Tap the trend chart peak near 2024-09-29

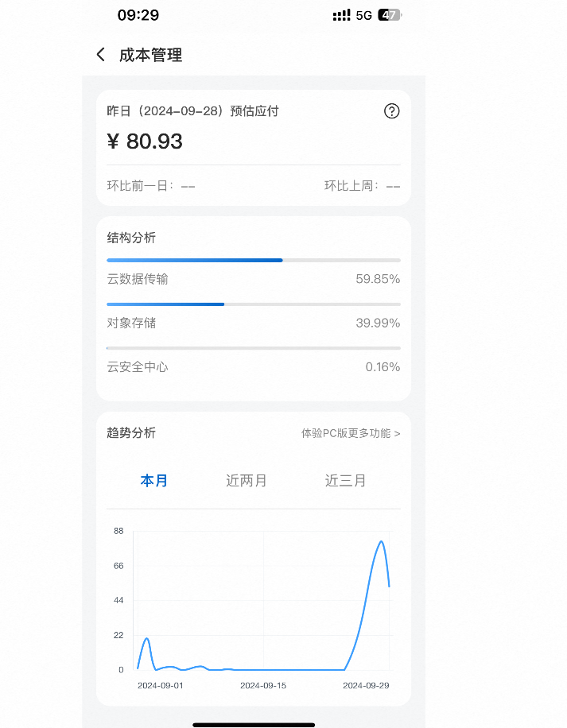pos(381,541)
